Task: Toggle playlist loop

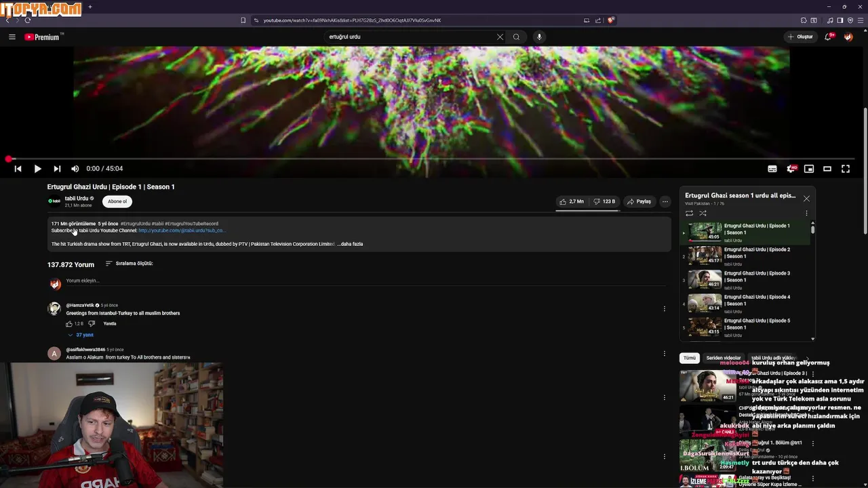Action: click(x=689, y=213)
